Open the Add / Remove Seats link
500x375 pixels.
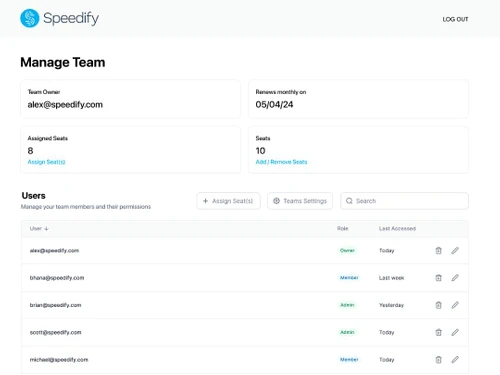(x=281, y=162)
